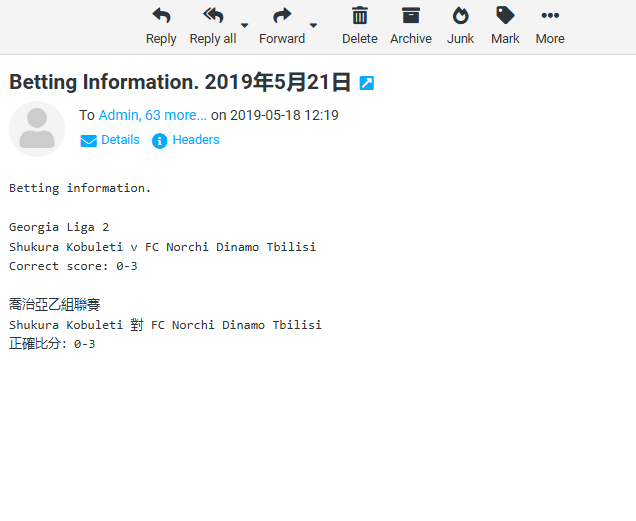The image size is (636, 521).
Task: Click the 'Correct score: 0-3' line
Action: [73, 266]
